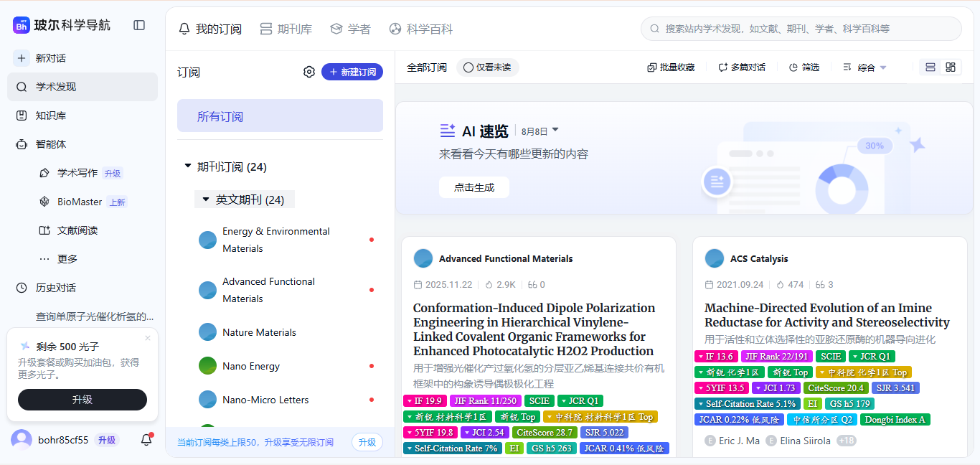Screen dimensions: 980x465
Task: Click the 新建订阅 button
Action: (352, 72)
